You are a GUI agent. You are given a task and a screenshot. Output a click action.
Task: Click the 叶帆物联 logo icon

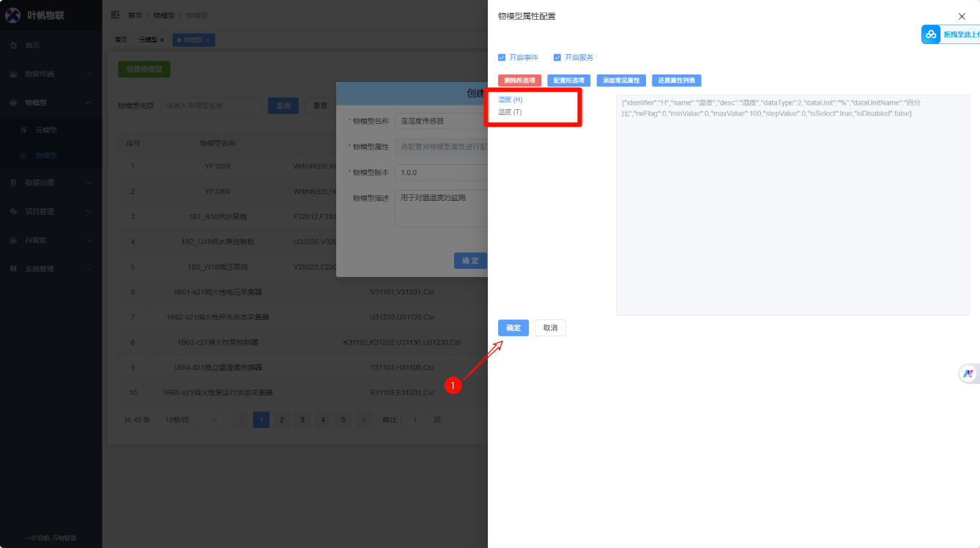tap(12, 15)
